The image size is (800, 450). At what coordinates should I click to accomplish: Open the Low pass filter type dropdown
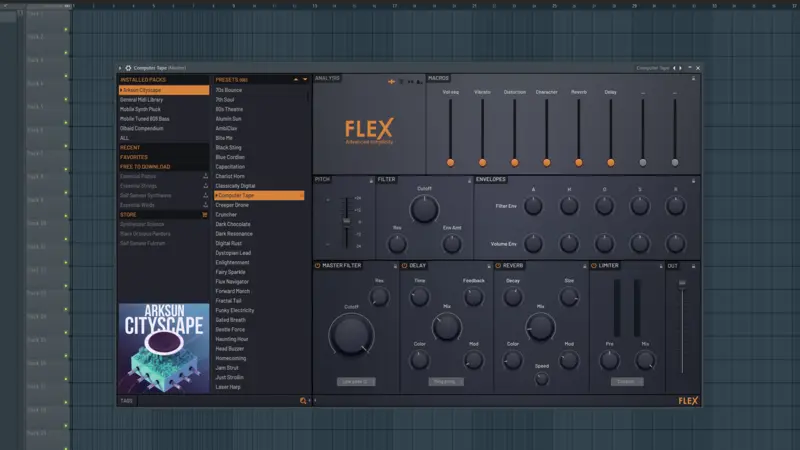click(x=356, y=382)
